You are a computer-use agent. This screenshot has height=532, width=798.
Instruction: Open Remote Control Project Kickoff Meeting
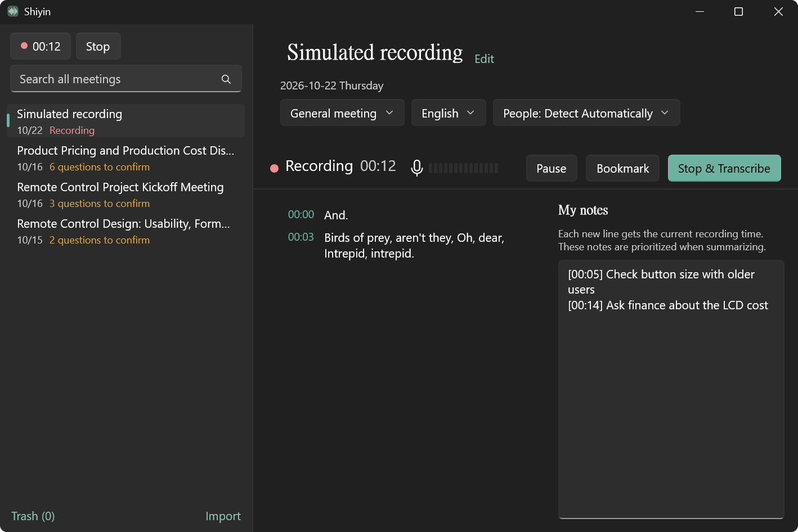click(125, 194)
